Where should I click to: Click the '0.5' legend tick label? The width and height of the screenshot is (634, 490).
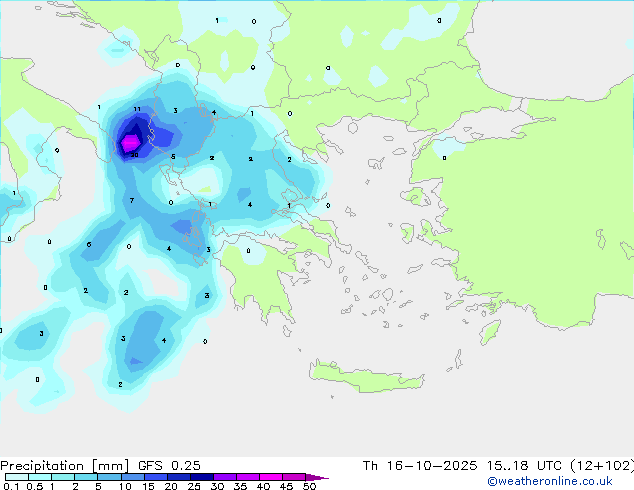35,486
